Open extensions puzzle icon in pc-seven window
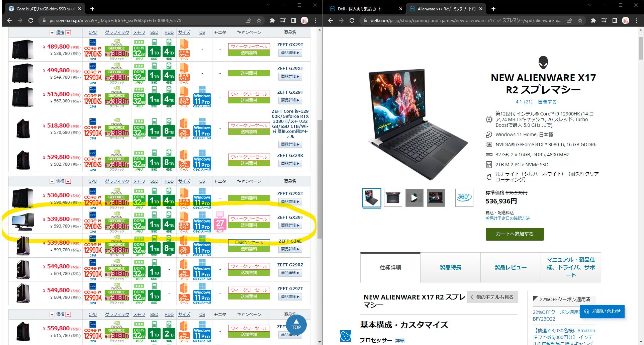Viewport: 644px width, 345px height. (272, 20)
